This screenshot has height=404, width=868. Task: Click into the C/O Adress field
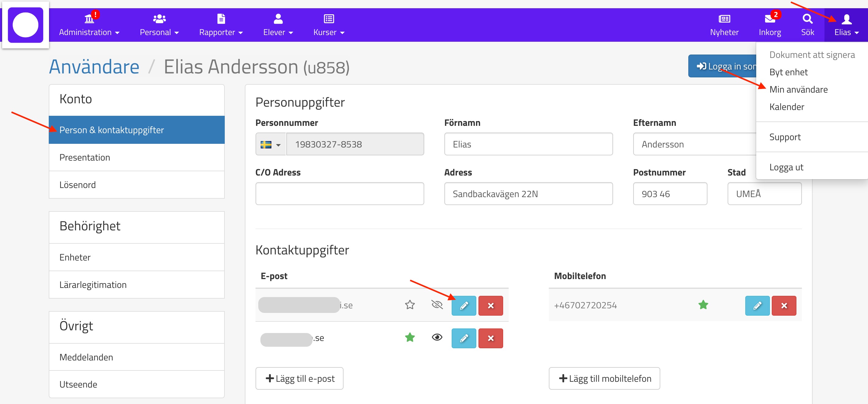pos(339,194)
